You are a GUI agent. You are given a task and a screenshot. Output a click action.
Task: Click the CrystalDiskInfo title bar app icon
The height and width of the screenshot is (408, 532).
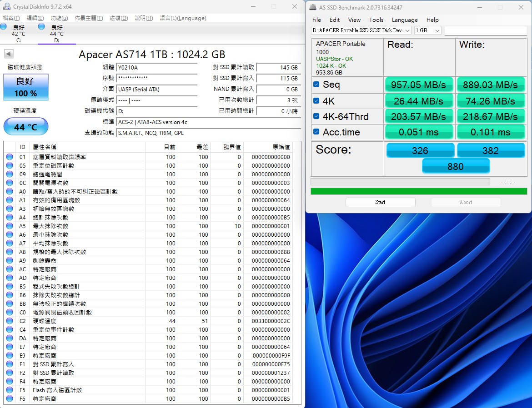click(x=6, y=6)
